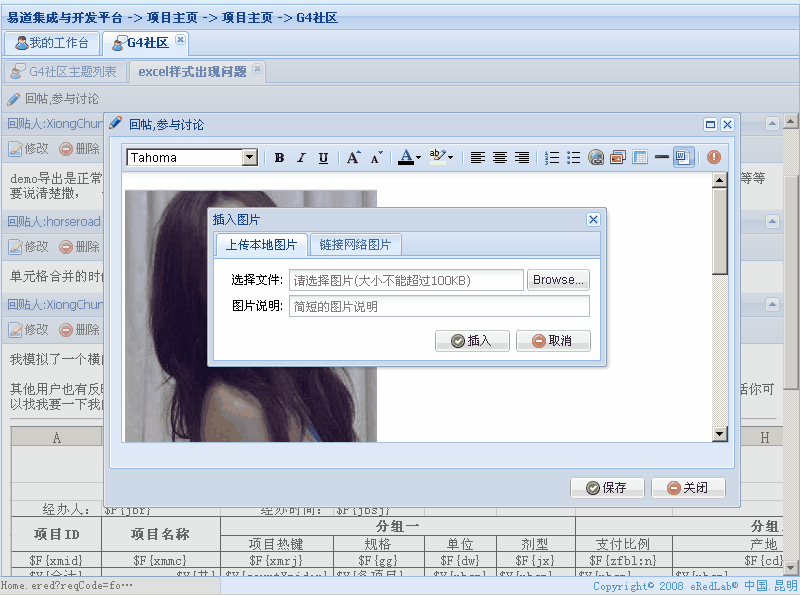
Task: Switch to the 链接网络图片 tab
Action: [355, 243]
